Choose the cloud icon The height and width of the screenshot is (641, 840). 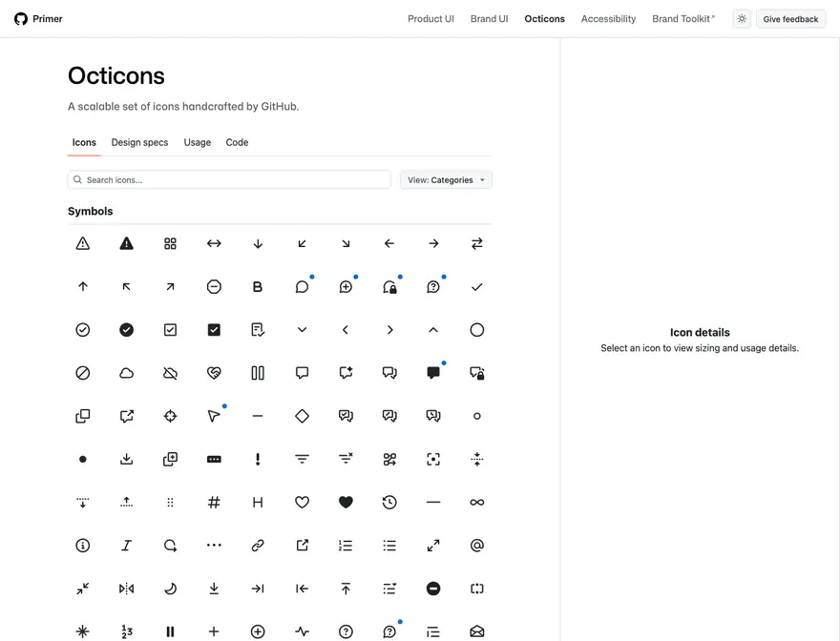tap(126, 373)
